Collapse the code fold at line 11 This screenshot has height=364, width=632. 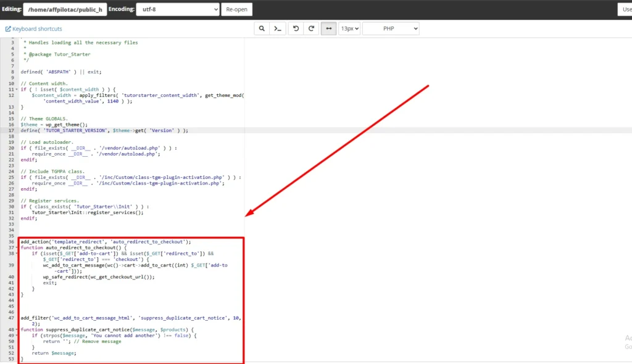[x=17, y=89]
